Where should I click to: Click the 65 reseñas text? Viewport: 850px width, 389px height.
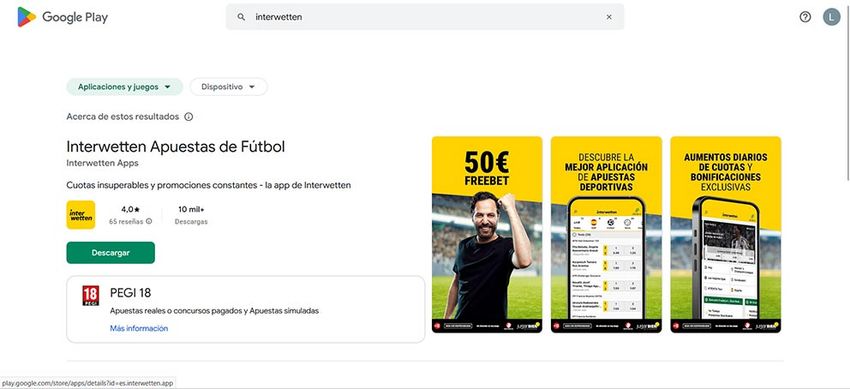(x=126, y=222)
